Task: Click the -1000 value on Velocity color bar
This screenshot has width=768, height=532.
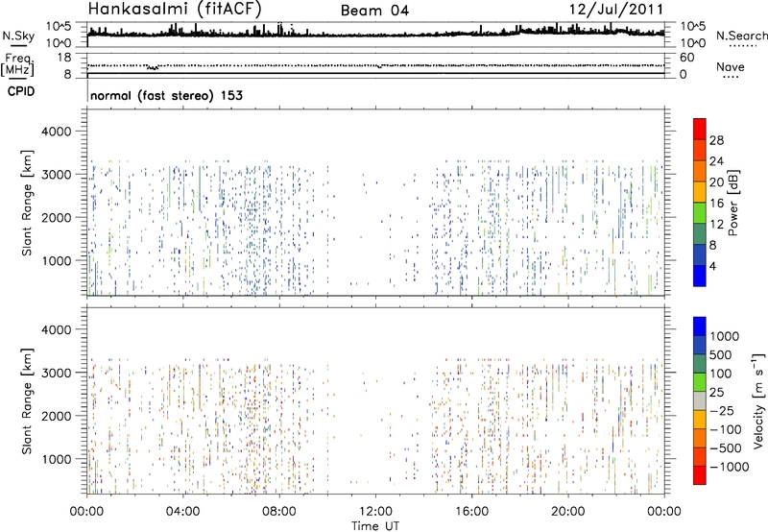Action: tap(730, 467)
